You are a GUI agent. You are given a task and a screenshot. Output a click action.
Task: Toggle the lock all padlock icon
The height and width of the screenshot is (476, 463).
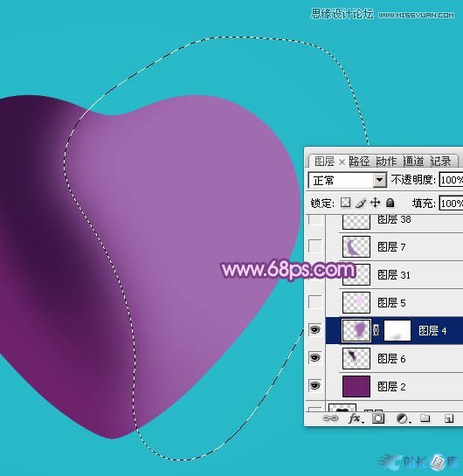(x=390, y=203)
